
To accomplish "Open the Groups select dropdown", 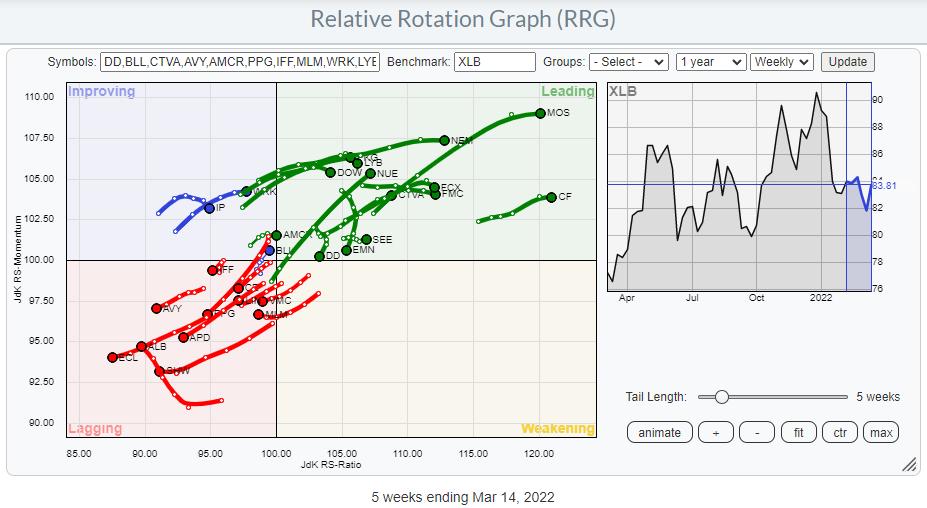I will tap(628, 62).
